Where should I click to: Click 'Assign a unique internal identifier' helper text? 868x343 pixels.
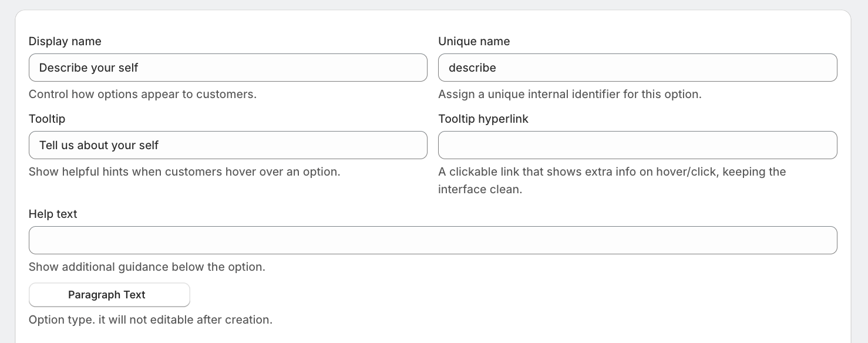tap(570, 94)
